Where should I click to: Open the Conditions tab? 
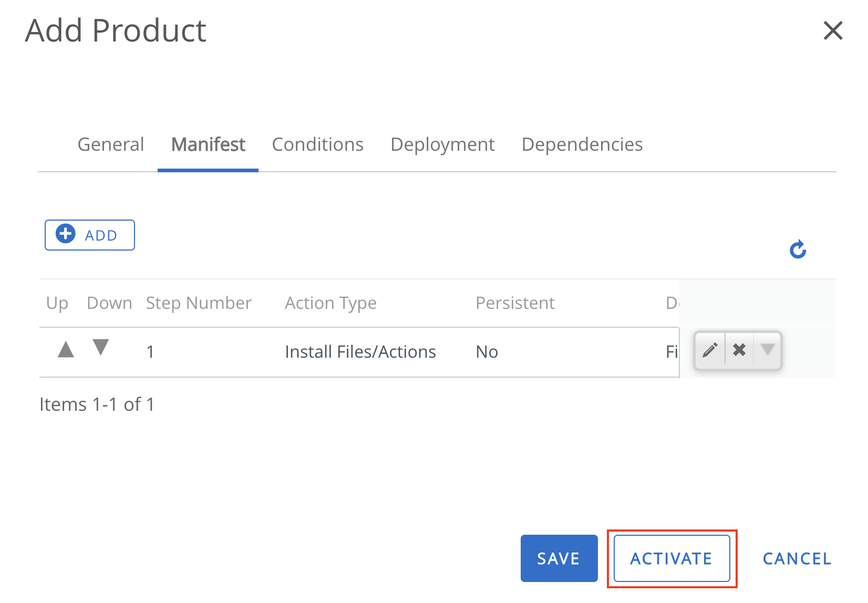point(317,144)
